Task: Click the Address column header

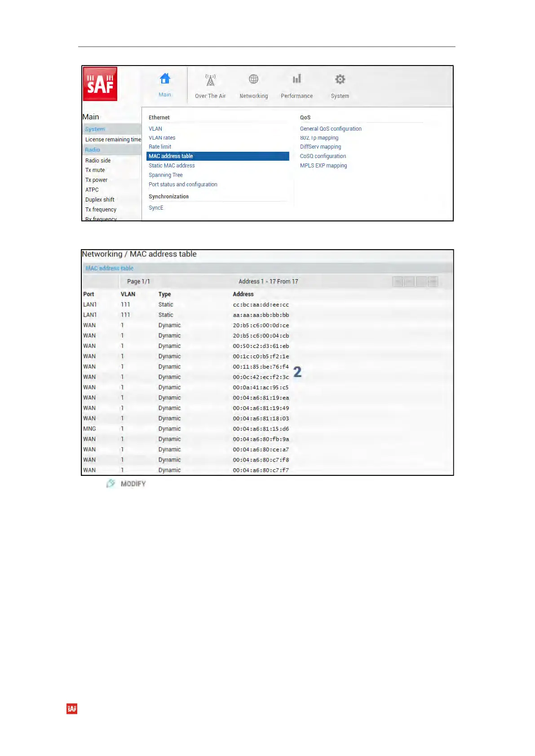Action: [243, 294]
